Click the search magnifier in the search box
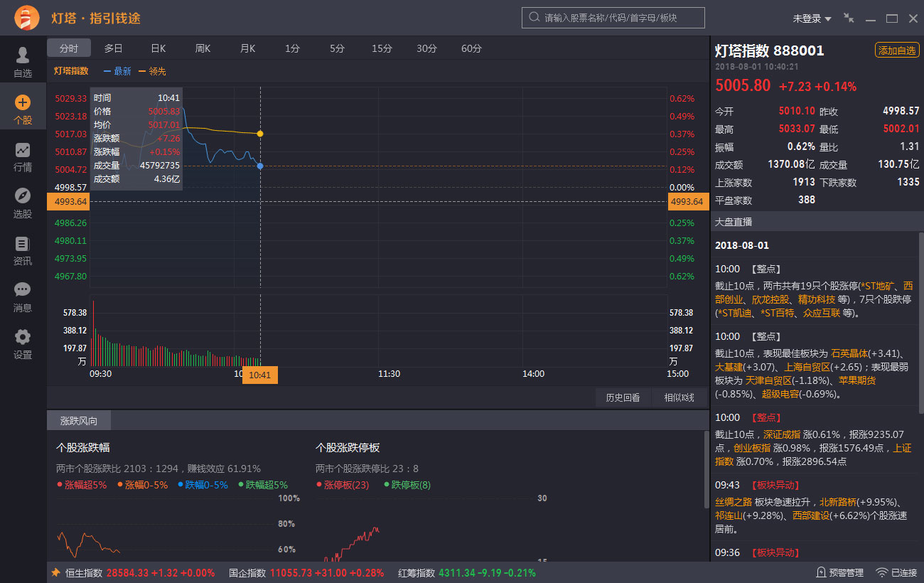Image resolution: width=924 pixels, height=583 pixels. (x=534, y=18)
